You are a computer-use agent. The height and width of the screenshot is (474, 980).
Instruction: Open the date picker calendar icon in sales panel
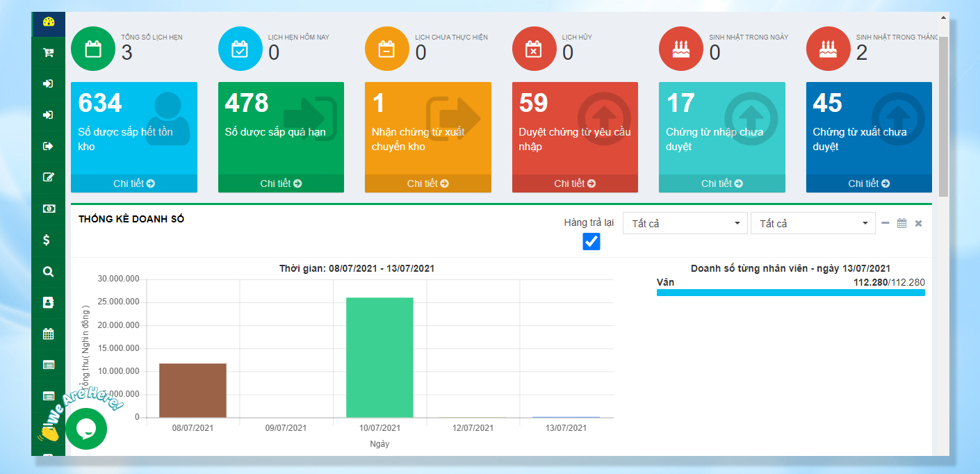click(901, 223)
